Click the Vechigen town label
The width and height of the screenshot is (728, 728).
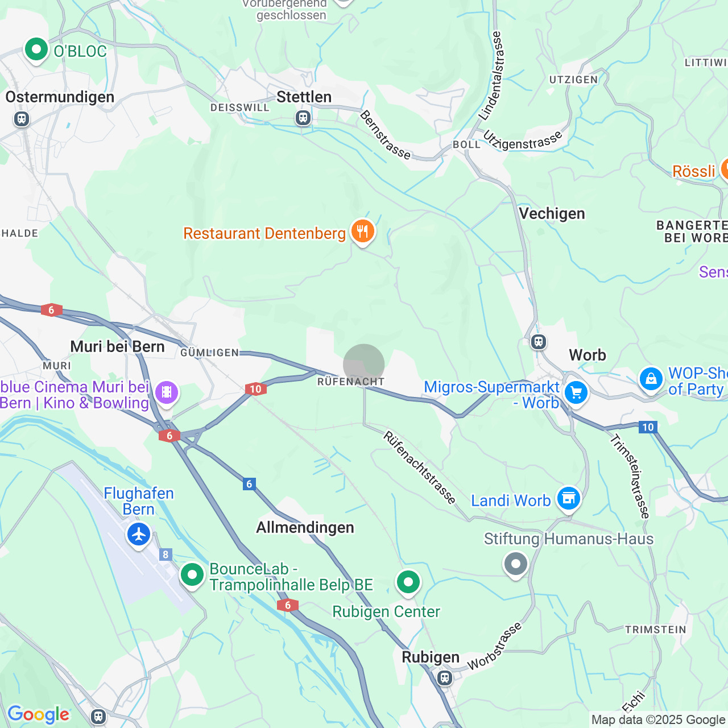pos(552,214)
